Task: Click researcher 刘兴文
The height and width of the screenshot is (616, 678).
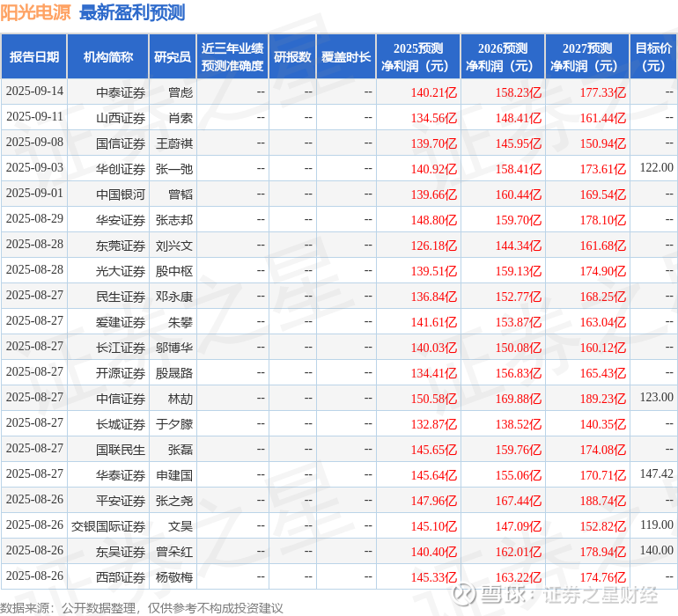Action: click(x=174, y=246)
